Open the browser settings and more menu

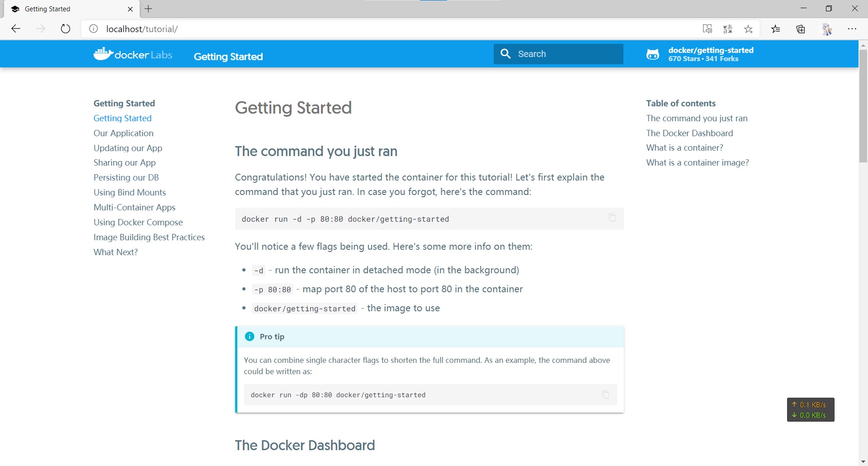(852, 29)
